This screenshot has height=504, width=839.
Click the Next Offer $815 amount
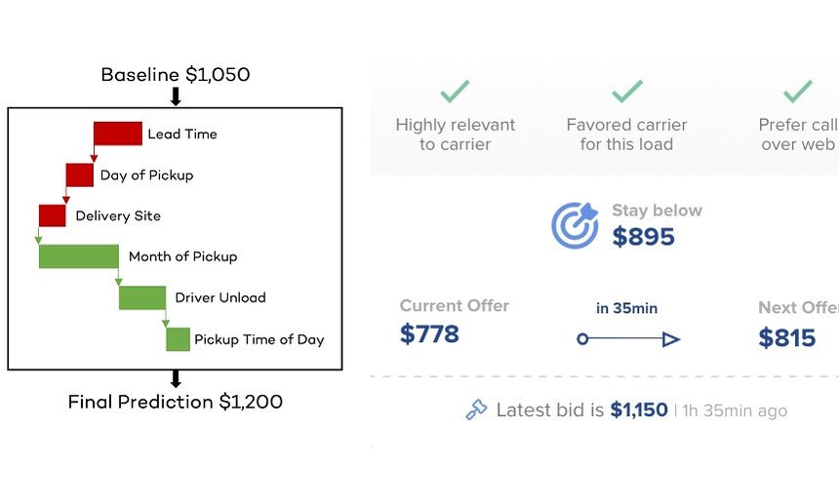787,337
